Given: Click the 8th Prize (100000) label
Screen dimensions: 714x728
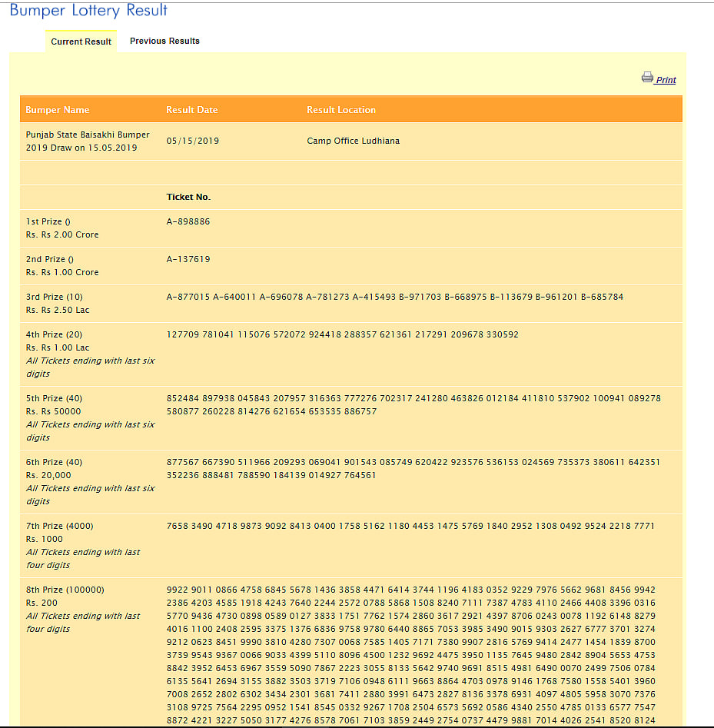Looking at the screenshot, I should tap(65, 590).
